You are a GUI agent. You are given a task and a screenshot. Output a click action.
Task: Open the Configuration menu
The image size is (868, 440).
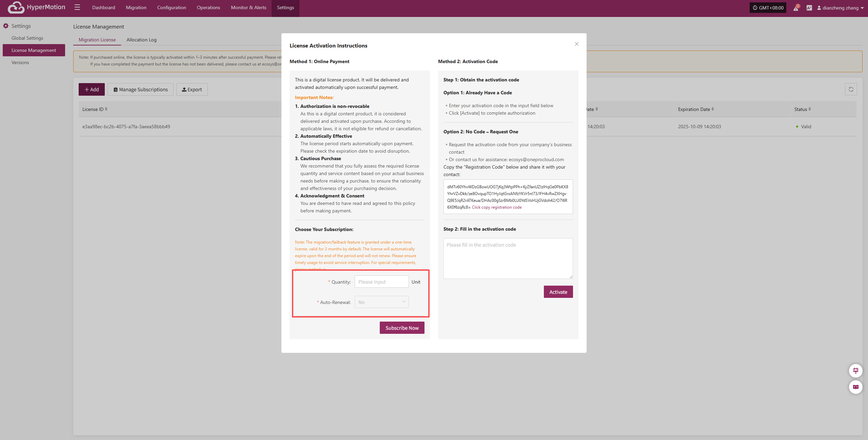172,7
